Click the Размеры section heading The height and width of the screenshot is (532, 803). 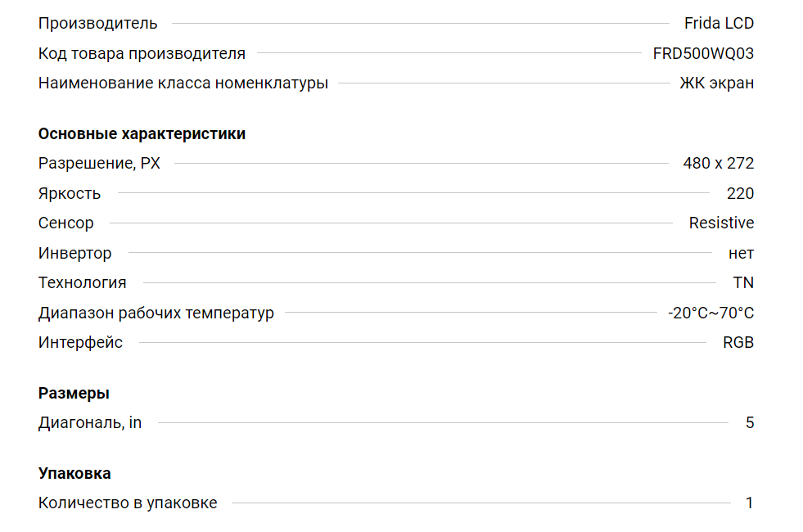pyautogui.click(x=74, y=394)
